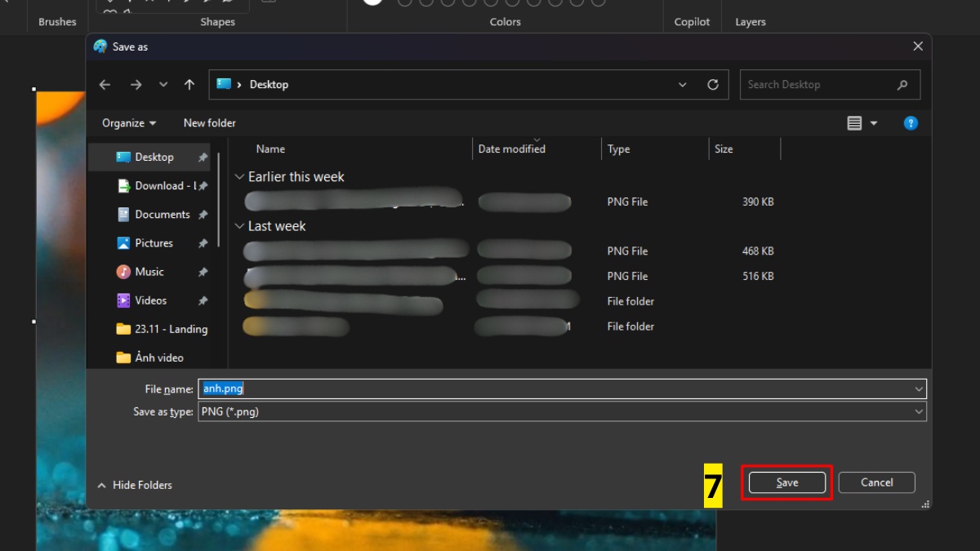Screen dimensions: 980x551
Task: Cancel the Save as dialog
Action: point(876,482)
